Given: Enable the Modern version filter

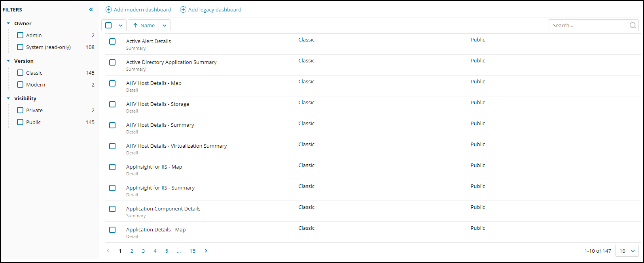Looking at the screenshot, I should (x=20, y=85).
